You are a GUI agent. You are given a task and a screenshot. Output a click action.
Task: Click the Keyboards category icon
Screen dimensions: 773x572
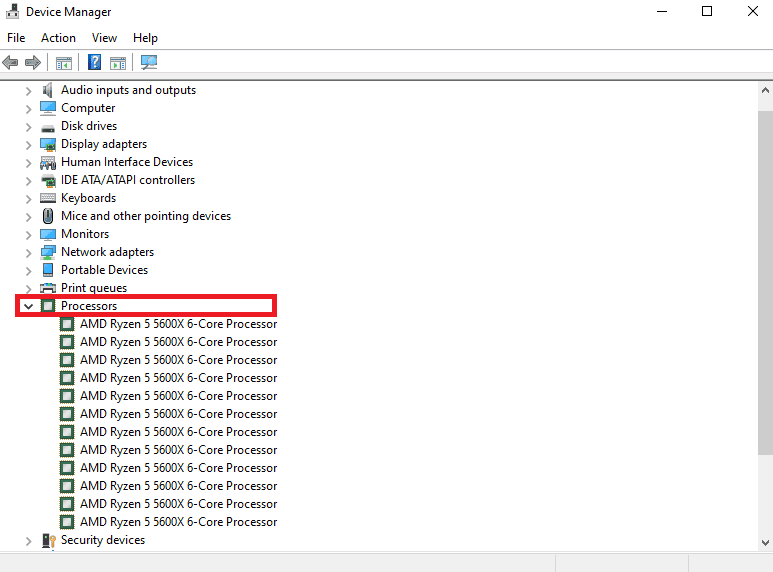coord(48,198)
